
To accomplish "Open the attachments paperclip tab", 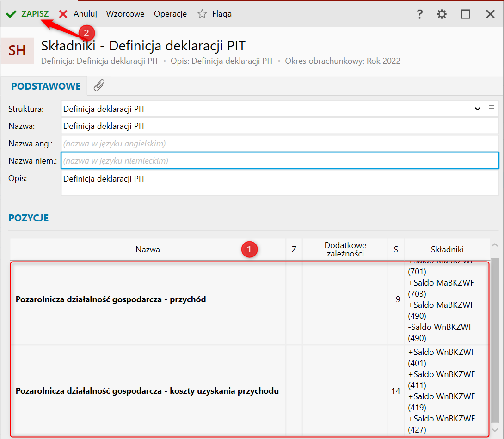I will coord(99,85).
